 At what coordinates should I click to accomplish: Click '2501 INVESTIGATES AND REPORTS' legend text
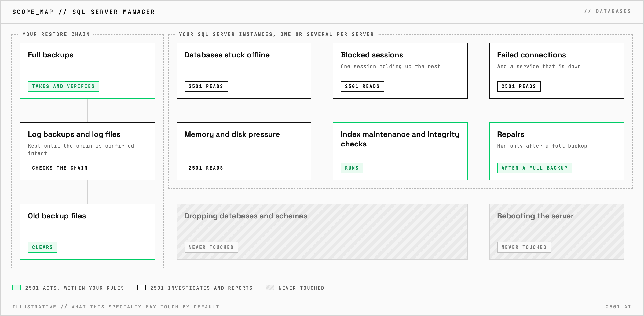click(202, 288)
